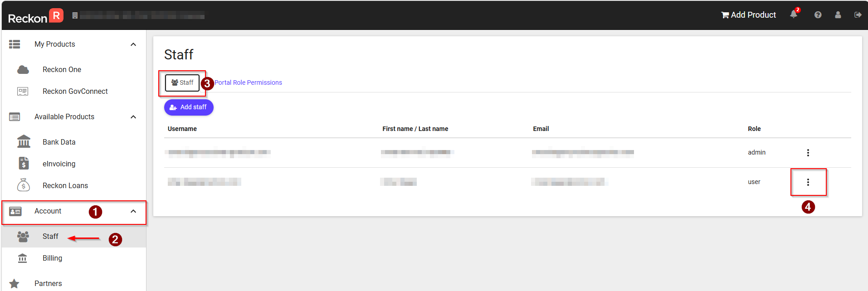Image resolution: width=868 pixels, height=291 pixels.
Task: Click the eInvoicing document icon
Action: click(24, 163)
